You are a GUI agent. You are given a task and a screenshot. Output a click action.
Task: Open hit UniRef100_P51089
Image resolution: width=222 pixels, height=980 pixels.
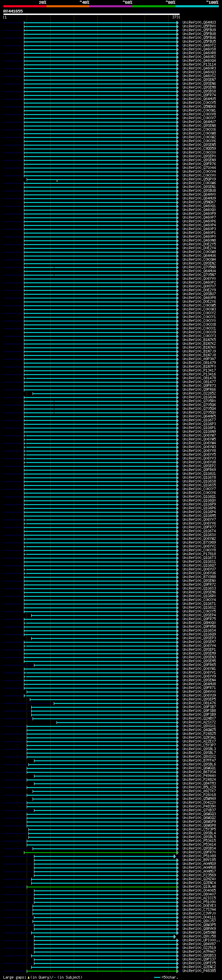[199, 856]
